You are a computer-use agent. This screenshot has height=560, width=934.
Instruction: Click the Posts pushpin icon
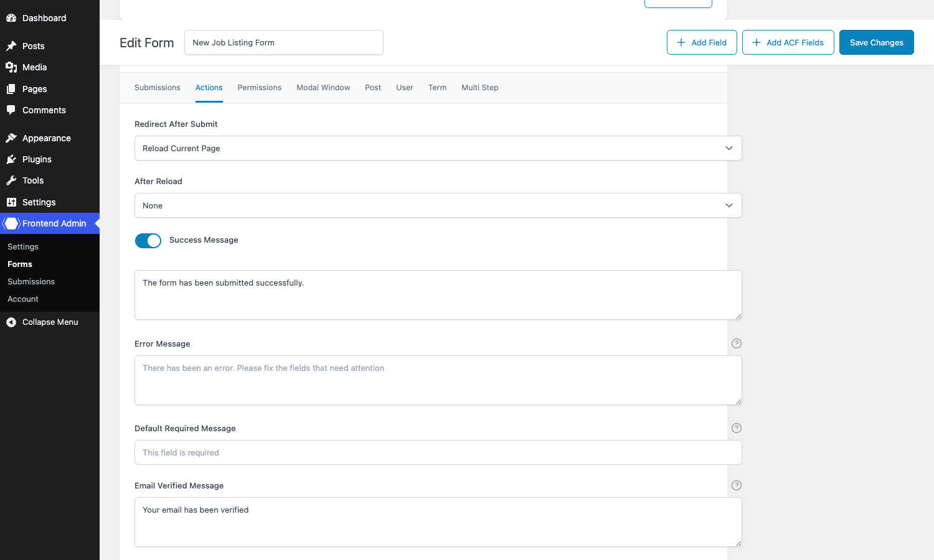[11, 46]
